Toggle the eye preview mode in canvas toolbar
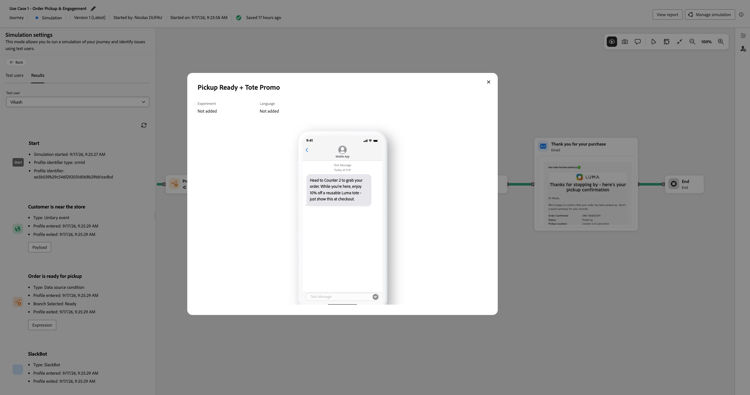 (x=612, y=42)
